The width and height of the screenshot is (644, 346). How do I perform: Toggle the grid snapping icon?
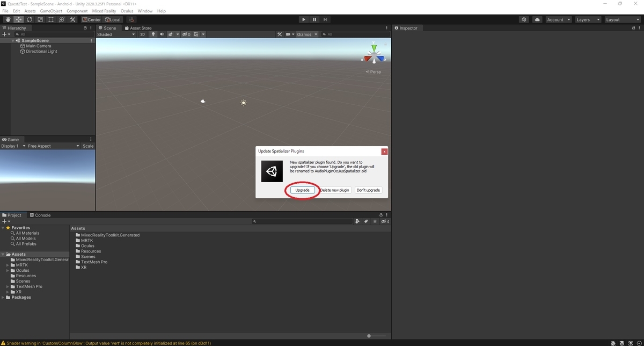(x=131, y=20)
